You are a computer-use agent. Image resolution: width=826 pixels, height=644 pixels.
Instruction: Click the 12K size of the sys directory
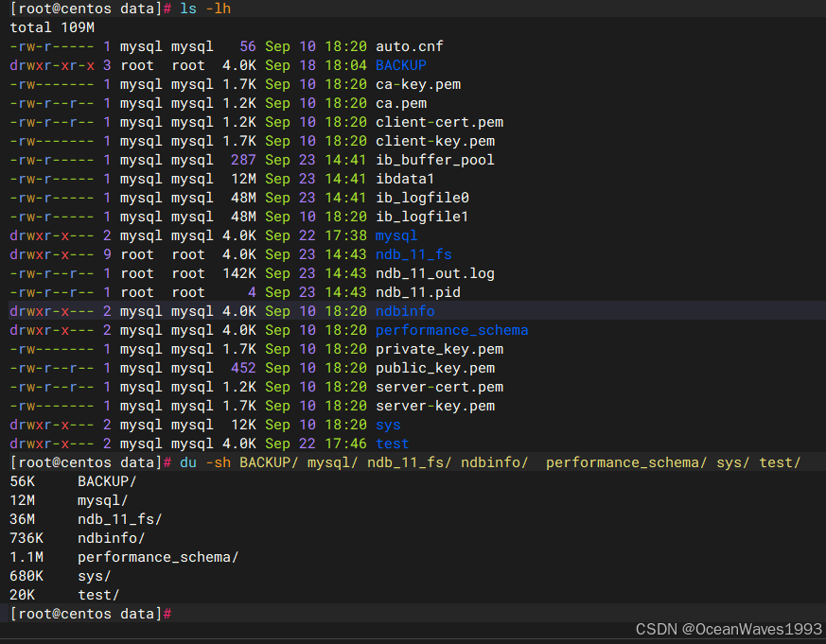pos(243,425)
